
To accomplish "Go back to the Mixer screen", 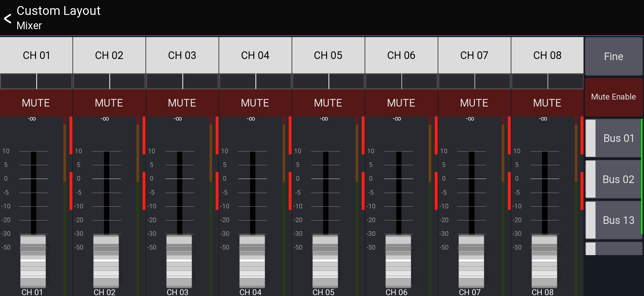I will tap(7, 18).
